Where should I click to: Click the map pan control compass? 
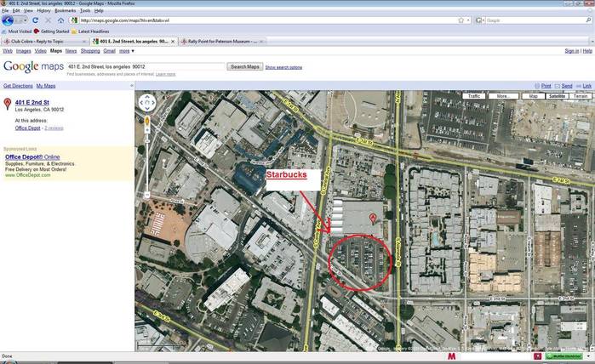[146, 103]
